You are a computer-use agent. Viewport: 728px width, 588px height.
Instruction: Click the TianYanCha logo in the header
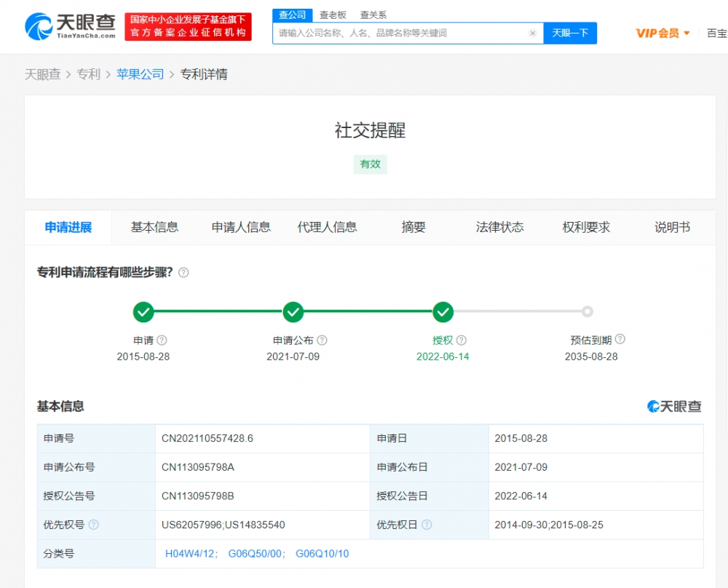tap(70, 26)
